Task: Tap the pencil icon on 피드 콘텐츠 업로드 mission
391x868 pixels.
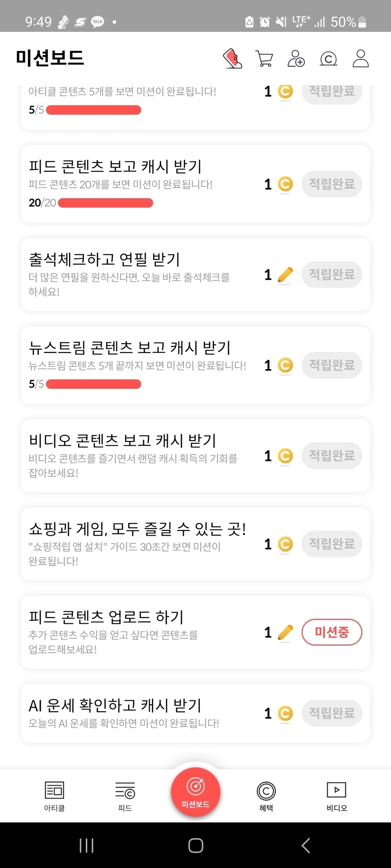Action: [285, 633]
